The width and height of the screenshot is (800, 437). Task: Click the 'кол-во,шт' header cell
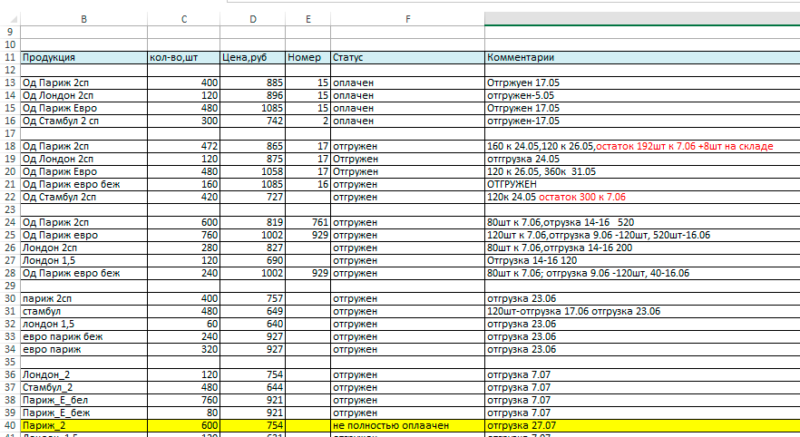click(184, 58)
